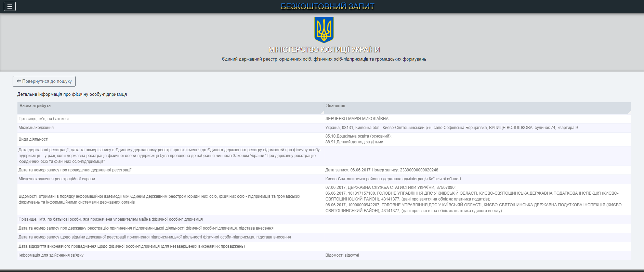The width and height of the screenshot is (644, 272).
Task: Click 'МІНІСТЕРСТВО ЮСТИЦІЇ УКРАЇНИ' heading
Action: (x=324, y=50)
